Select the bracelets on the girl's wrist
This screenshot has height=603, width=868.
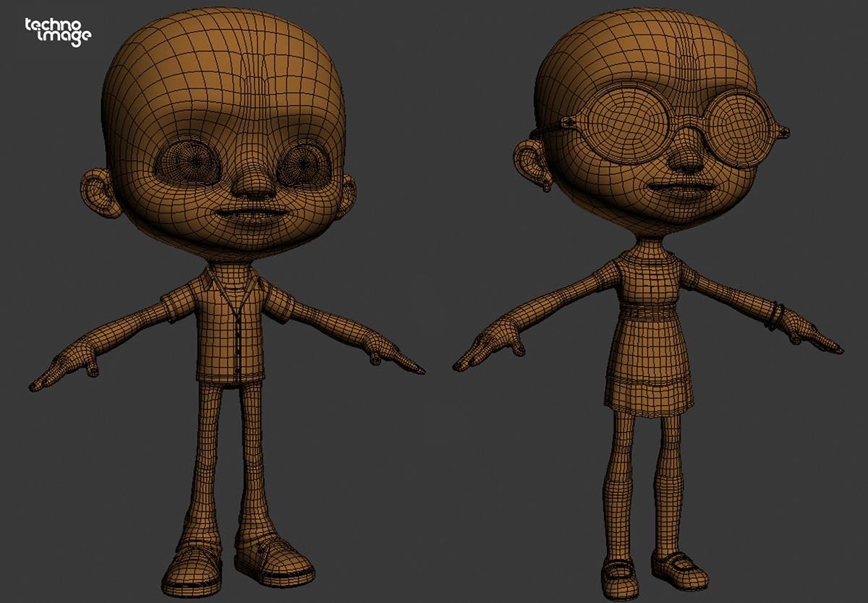click(775, 315)
